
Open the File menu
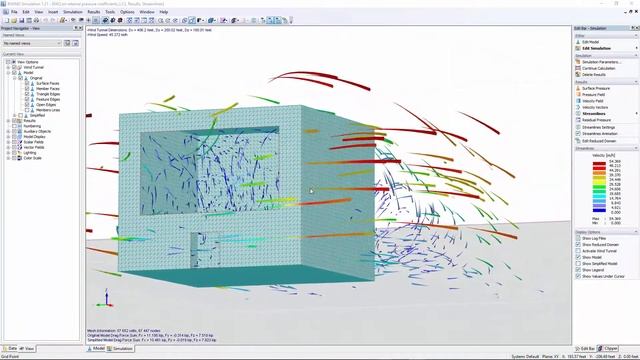coord(14,12)
